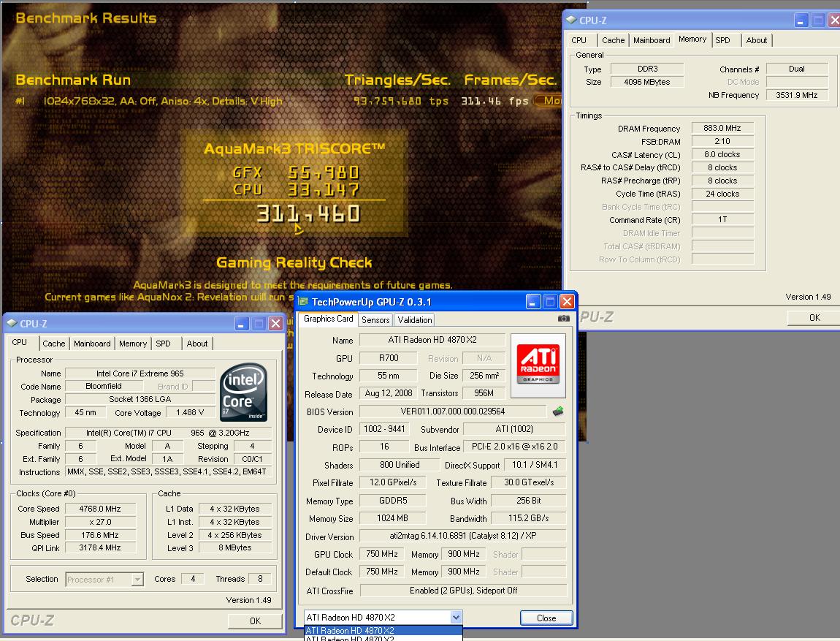Click the Command Rate 1T value
This screenshot has height=641, width=840.
click(722, 219)
